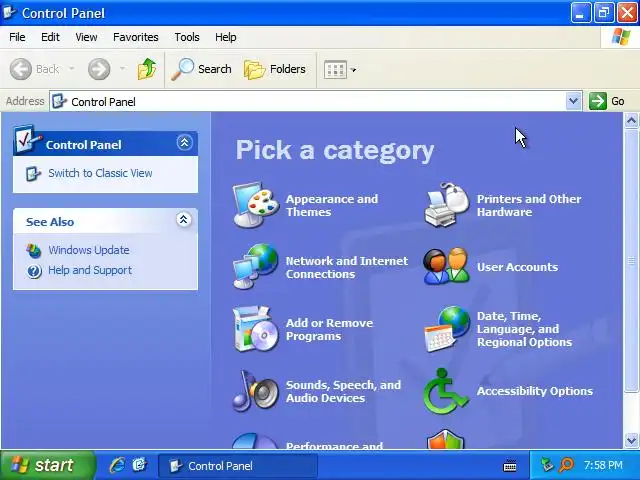
Task: Click the magnifier search tray icon
Action: (567, 465)
